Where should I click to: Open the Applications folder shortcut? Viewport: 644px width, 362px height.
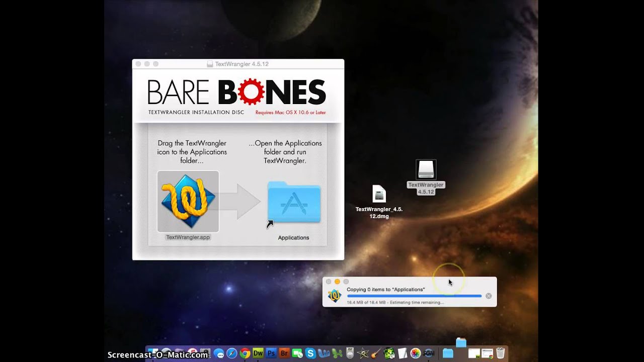coord(294,202)
